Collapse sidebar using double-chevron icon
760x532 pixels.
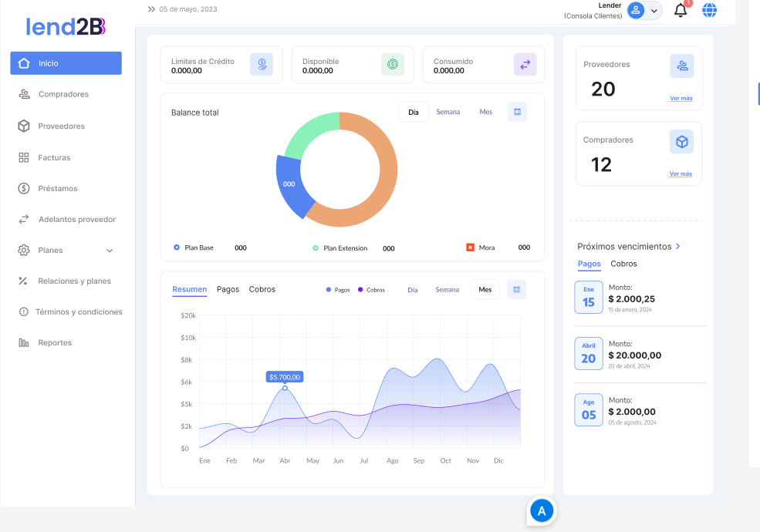tap(151, 9)
